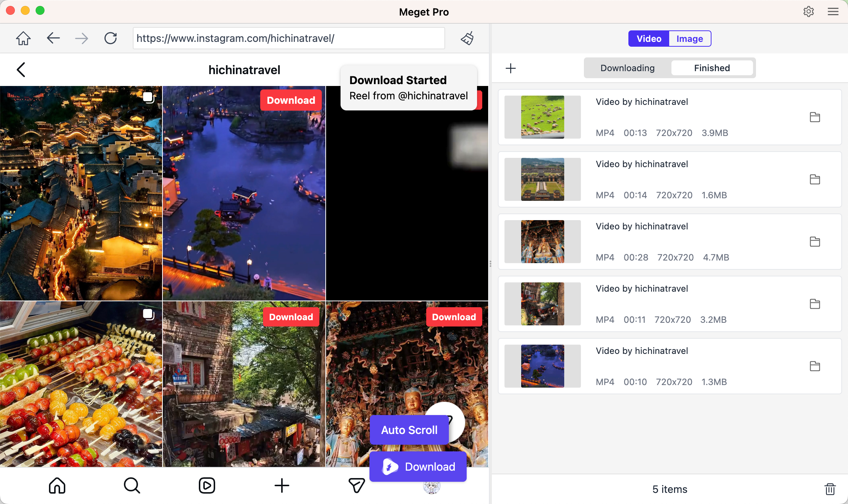Open the temple statue video thumbnail

click(x=543, y=242)
